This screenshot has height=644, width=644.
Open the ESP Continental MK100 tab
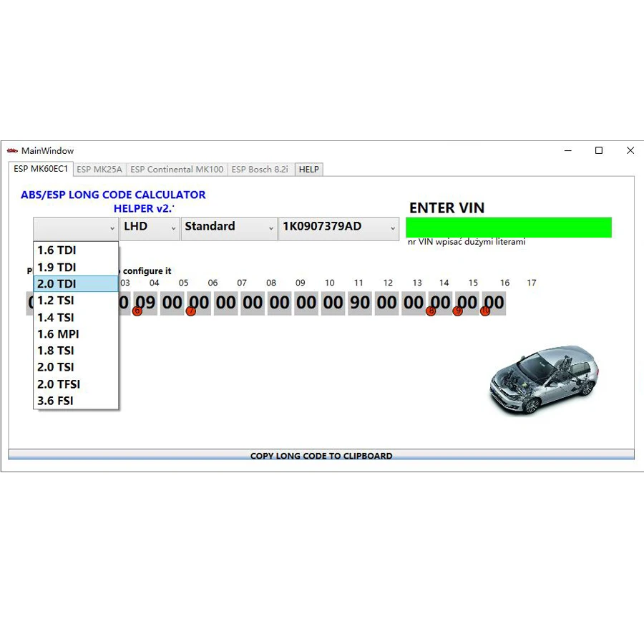pyautogui.click(x=177, y=169)
